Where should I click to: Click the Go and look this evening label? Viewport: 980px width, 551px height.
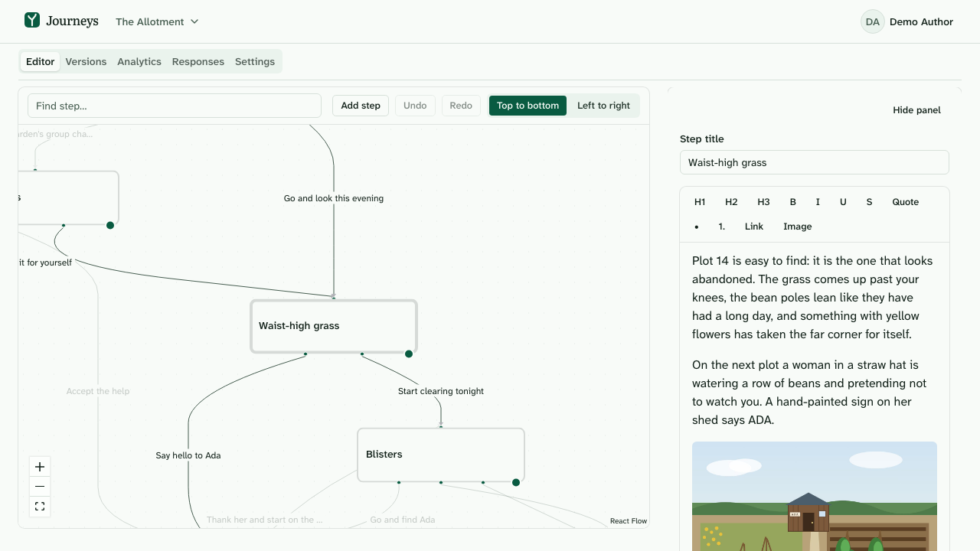(x=334, y=198)
